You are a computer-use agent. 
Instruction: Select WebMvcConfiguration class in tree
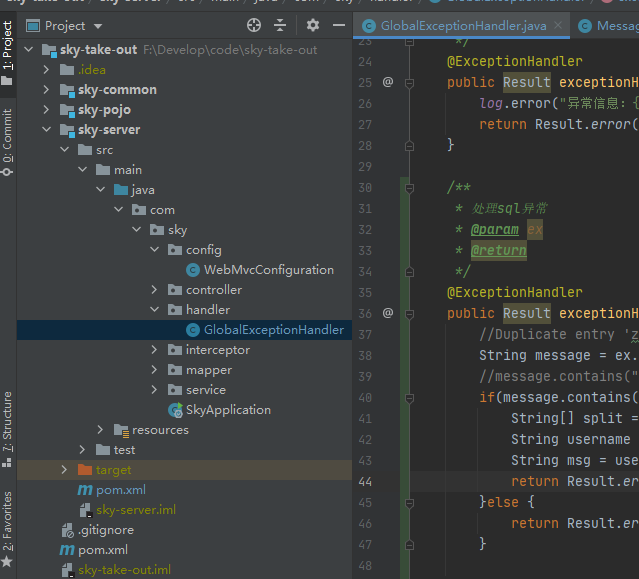268,270
